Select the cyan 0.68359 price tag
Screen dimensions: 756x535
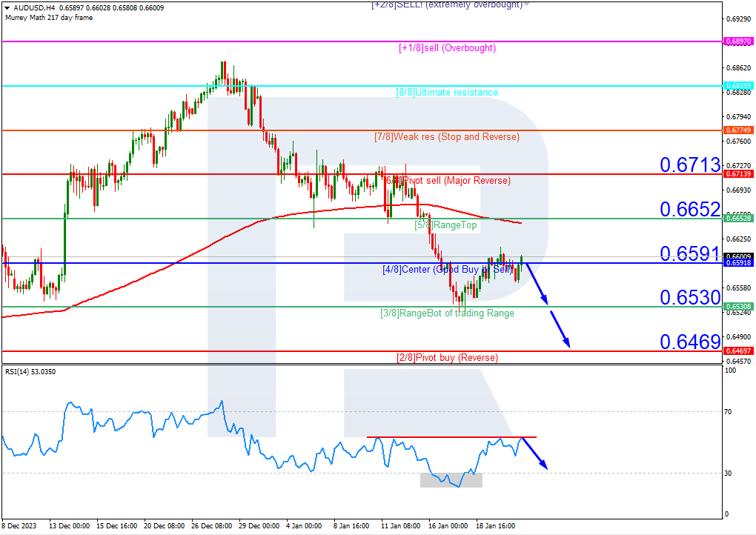738,84
